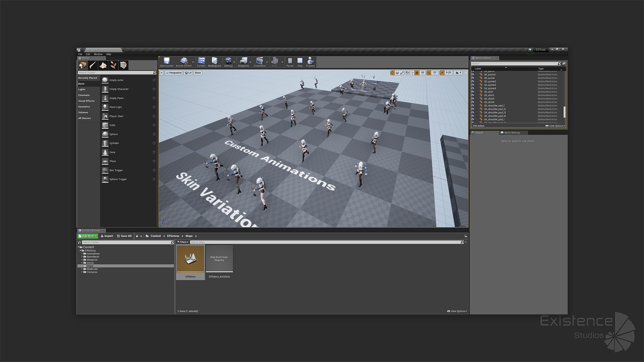This screenshot has height=362, width=644.
Task: Click the Save Current toolbar icon
Action: coord(166,61)
